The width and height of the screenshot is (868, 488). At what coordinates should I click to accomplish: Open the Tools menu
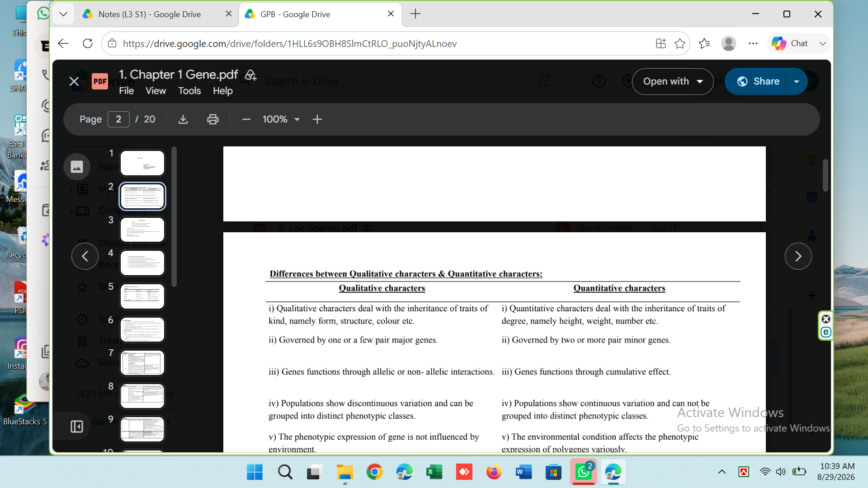point(189,91)
